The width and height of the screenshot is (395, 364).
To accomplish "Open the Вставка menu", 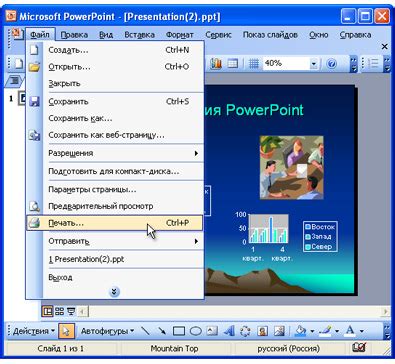I will (139, 35).
